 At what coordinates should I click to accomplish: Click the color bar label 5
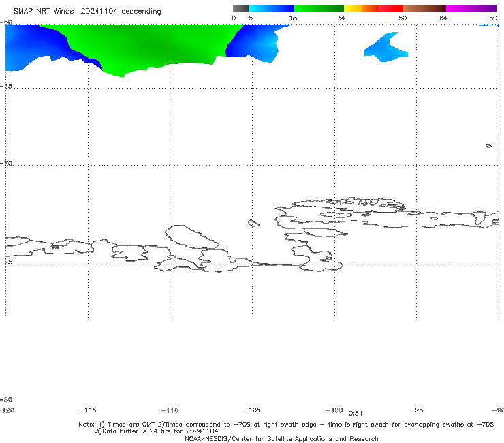click(x=251, y=18)
